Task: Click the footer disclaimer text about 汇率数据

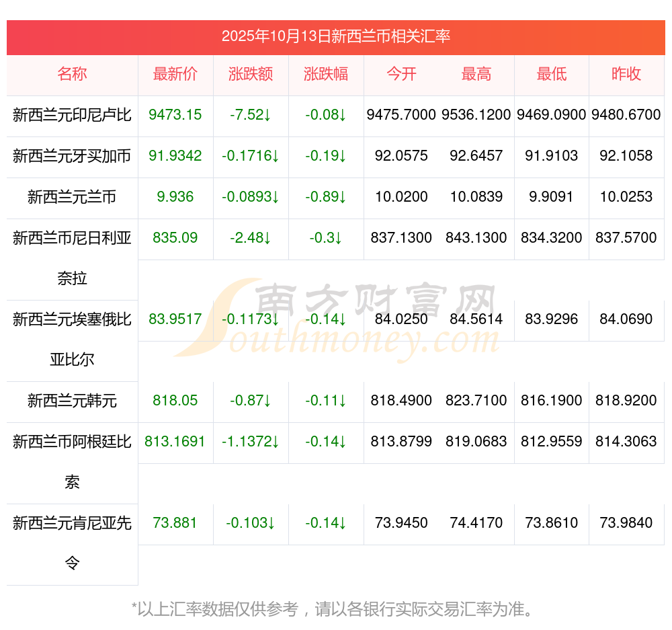Action: [334, 609]
